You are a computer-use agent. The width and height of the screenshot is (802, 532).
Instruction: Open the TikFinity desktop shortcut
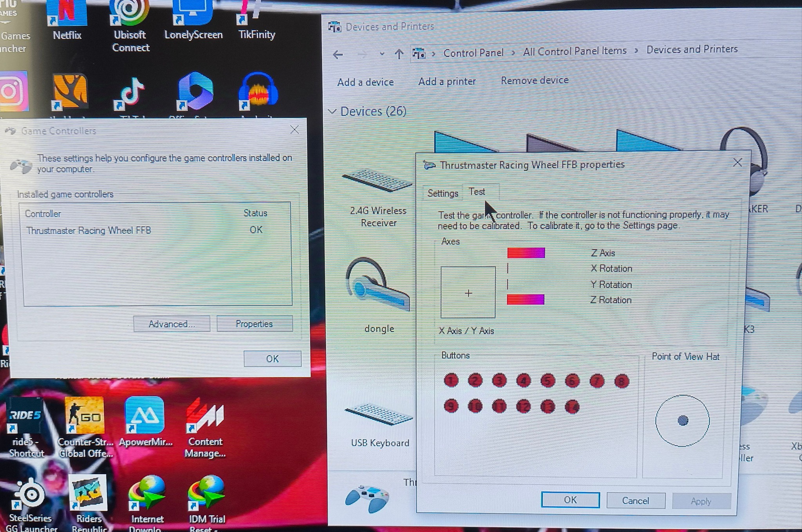pos(256,20)
